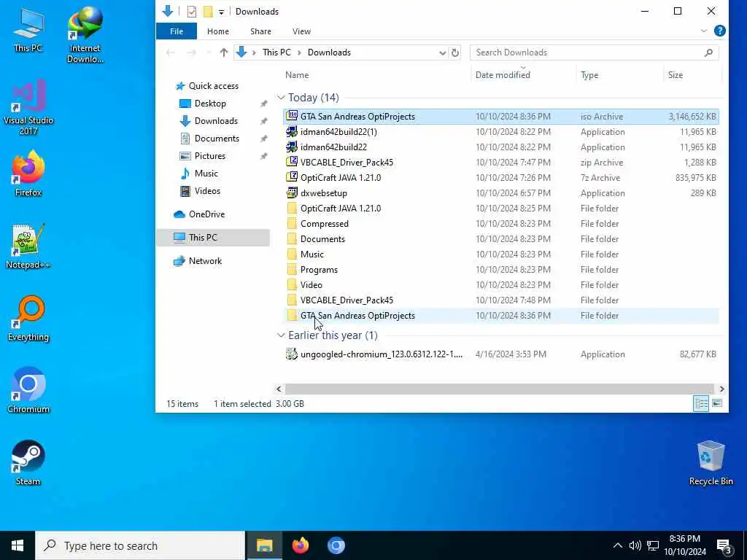
Task: Select the ungoogled-chromium application file
Action: pos(500,354)
